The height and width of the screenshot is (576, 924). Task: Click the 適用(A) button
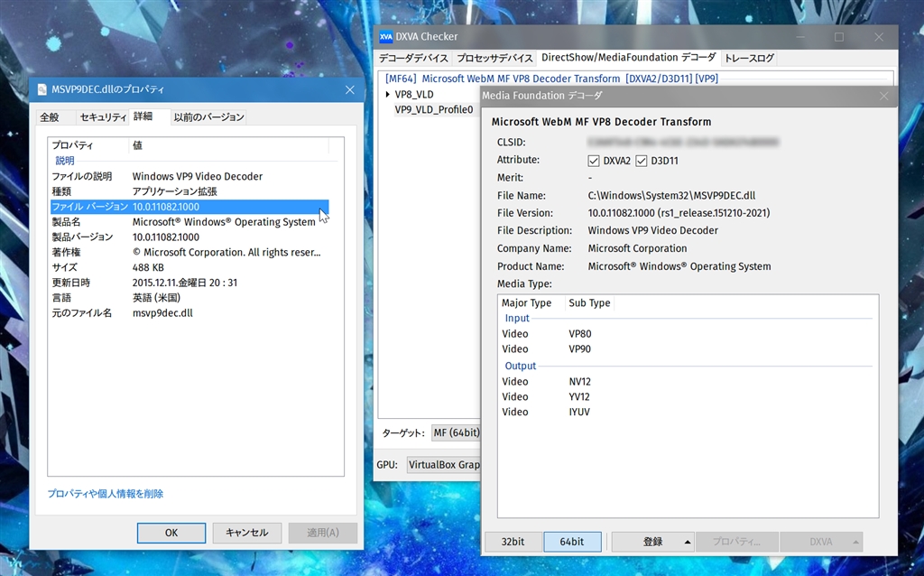point(323,533)
